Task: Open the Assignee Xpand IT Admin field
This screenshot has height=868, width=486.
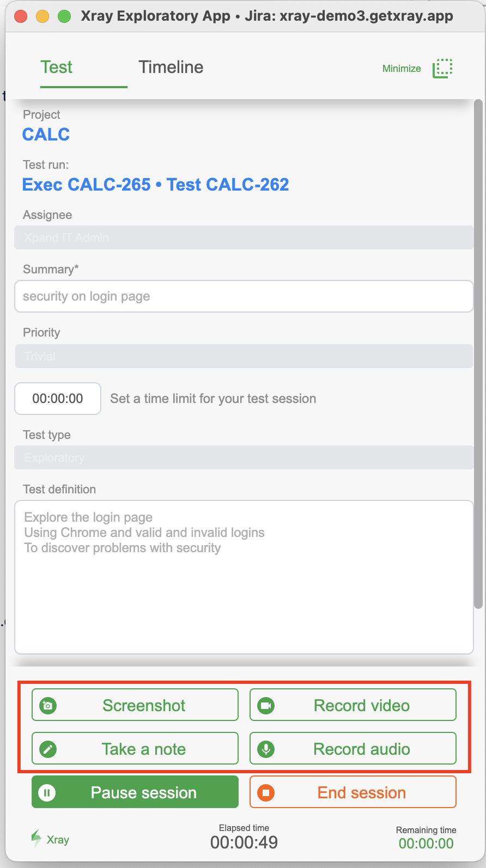Action: click(244, 237)
